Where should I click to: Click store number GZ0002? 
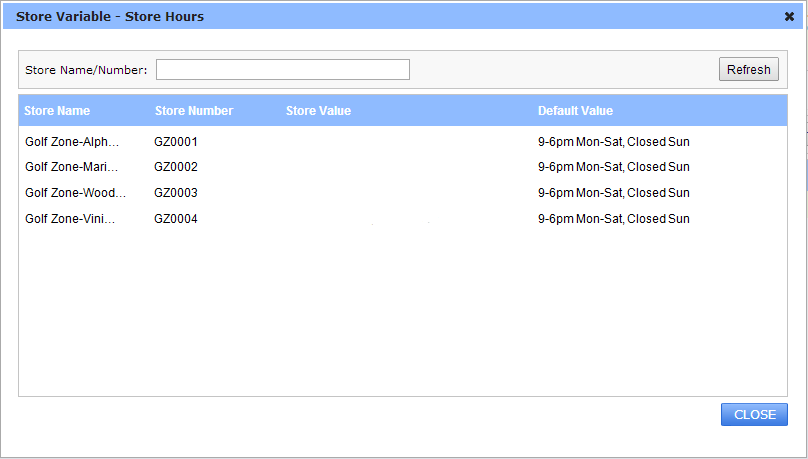[176, 167]
